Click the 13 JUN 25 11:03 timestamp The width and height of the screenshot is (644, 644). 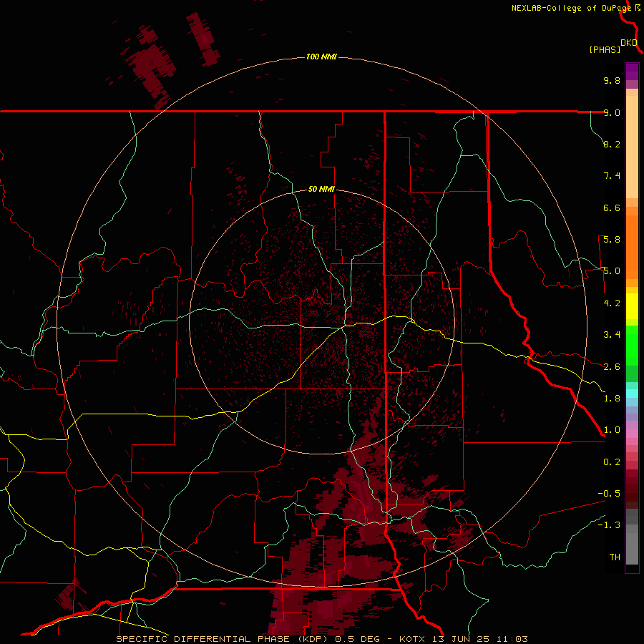pos(479,639)
